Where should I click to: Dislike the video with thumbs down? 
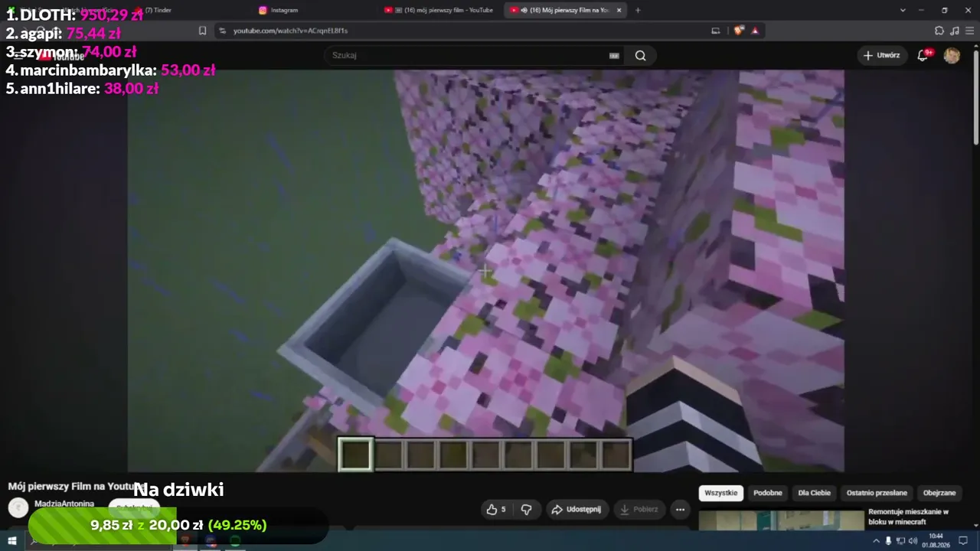pos(526,510)
